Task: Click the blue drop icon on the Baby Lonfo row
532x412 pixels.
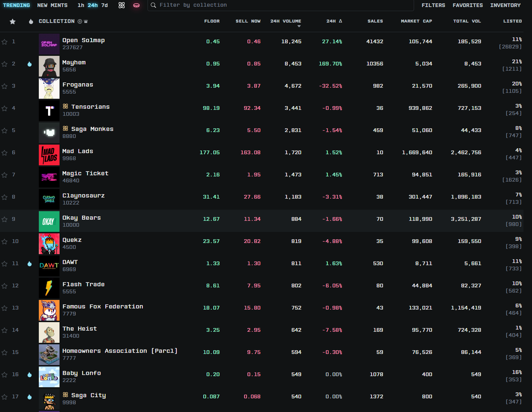Action: point(30,375)
